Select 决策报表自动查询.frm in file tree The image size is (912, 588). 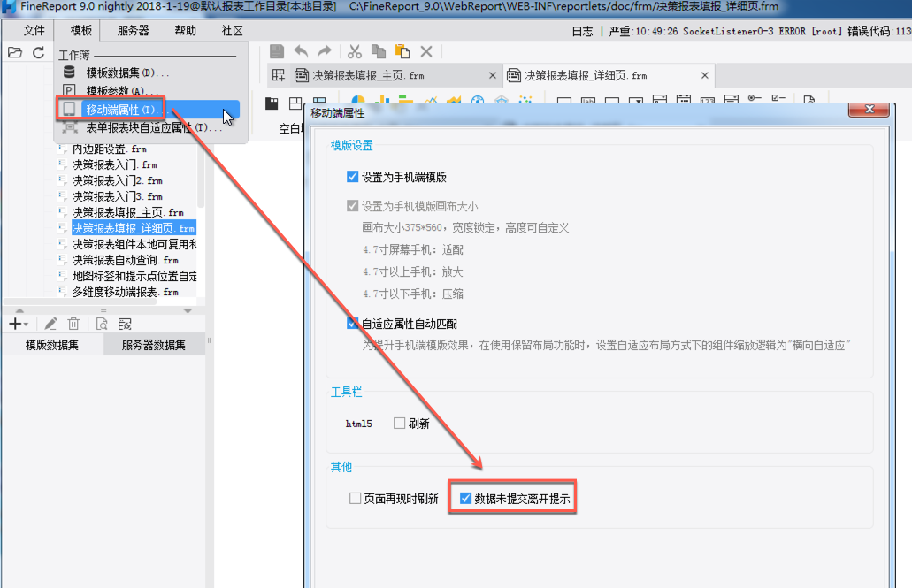(x=125, y=260)
